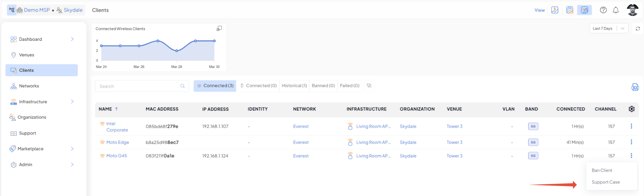Click the second view mode icon in header
The height and width of the screenshot is (196, 644).
[x=570, y=10]
